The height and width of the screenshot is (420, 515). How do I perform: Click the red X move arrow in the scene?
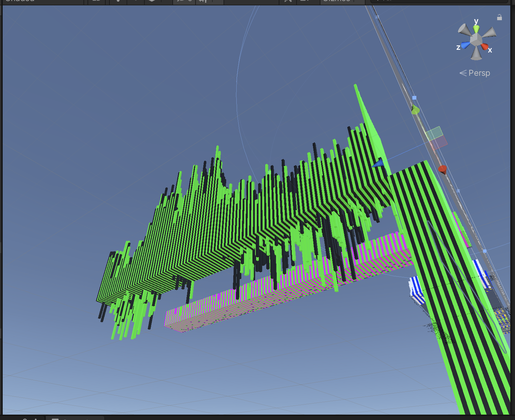442,169
